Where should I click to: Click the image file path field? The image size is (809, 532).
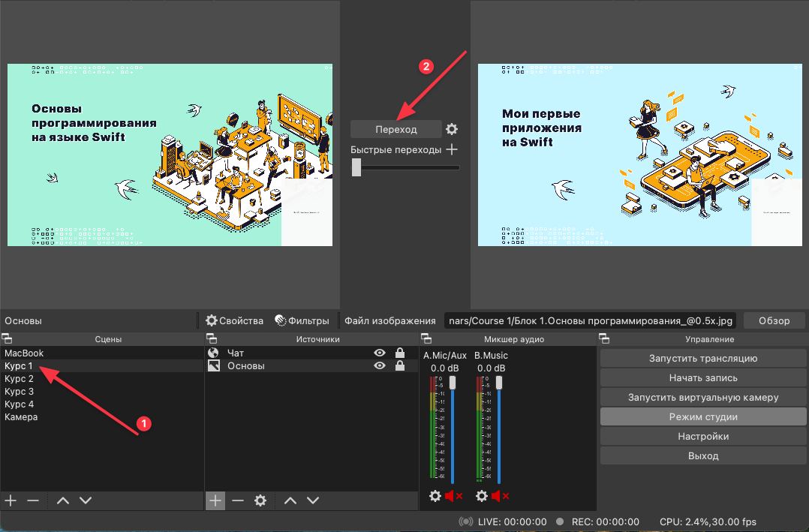591,320
